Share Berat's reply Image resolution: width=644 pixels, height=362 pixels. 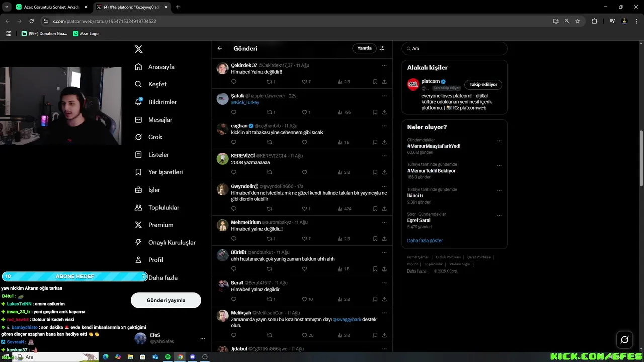tap(384, 299)
